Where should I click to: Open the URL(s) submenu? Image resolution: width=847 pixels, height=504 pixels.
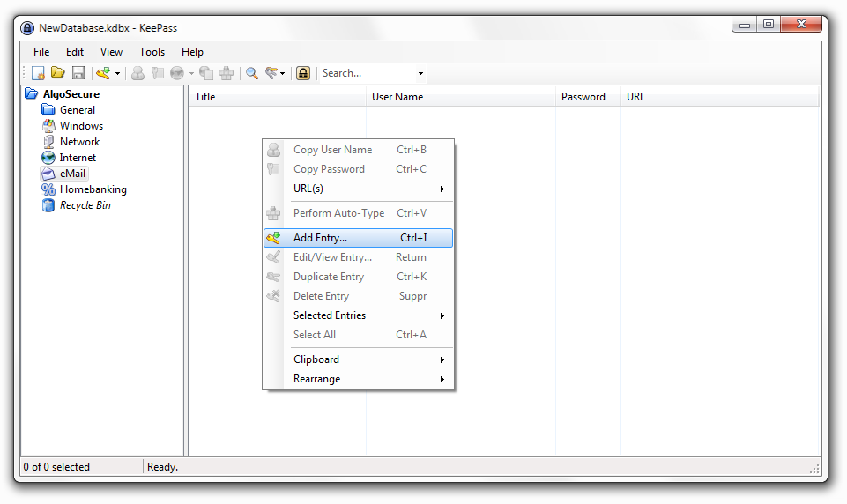click(358, 189)
